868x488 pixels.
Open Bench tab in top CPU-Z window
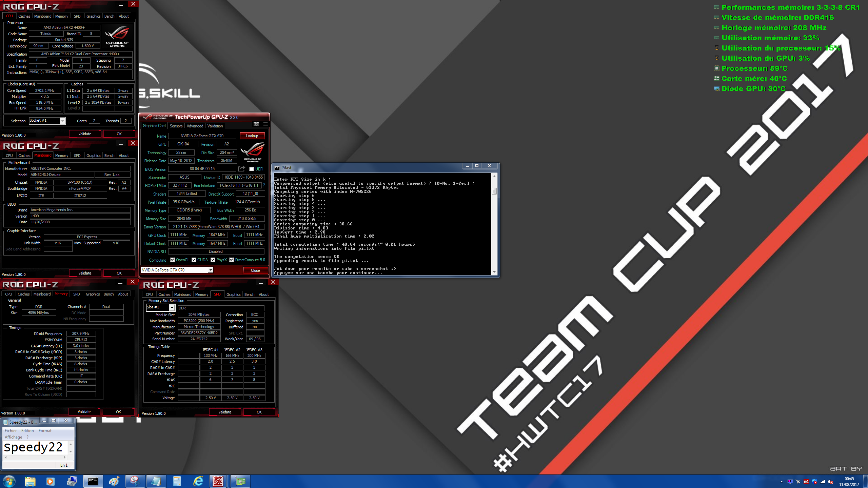(109, 16)
